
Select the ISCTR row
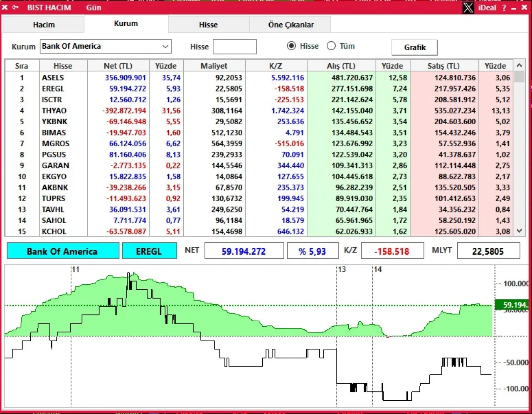tap(259, 100)
